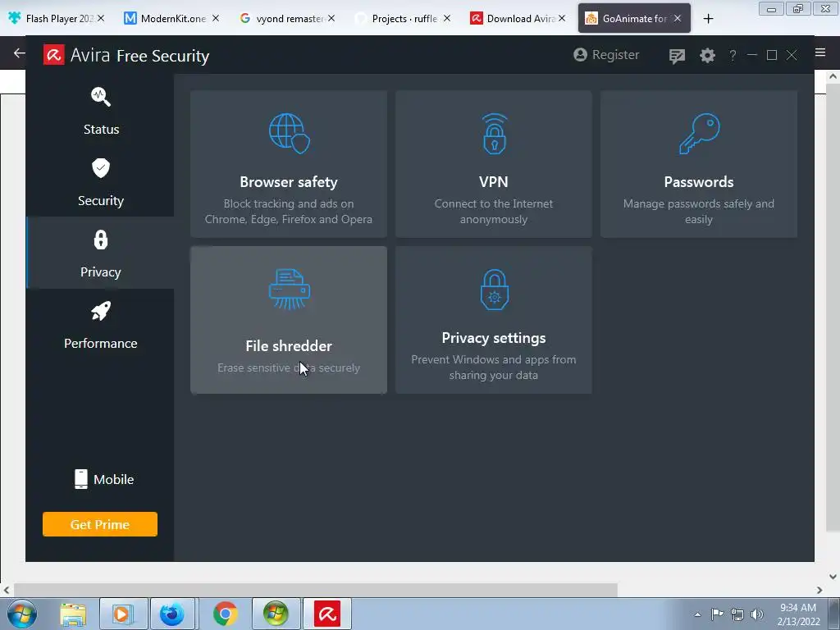
Task: Click the Avira logo in title bar
Action: pyautogui.click(x=53, y=55)
